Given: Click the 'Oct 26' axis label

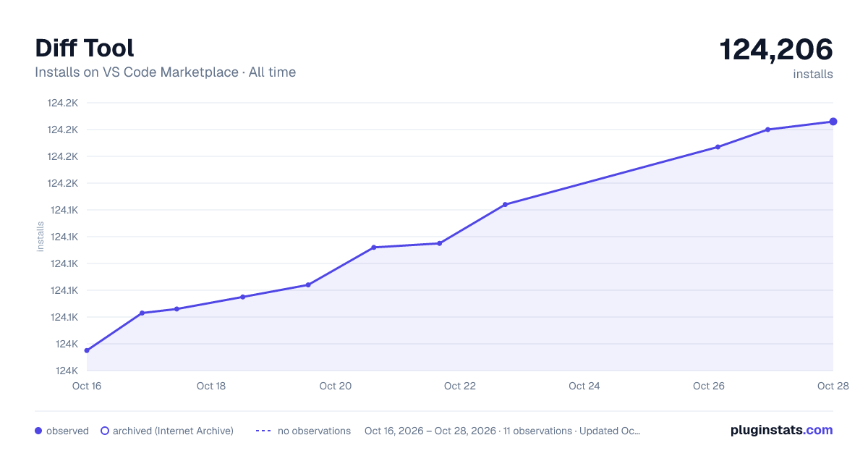Looking at the screenshot, I should tap(709, 386).
